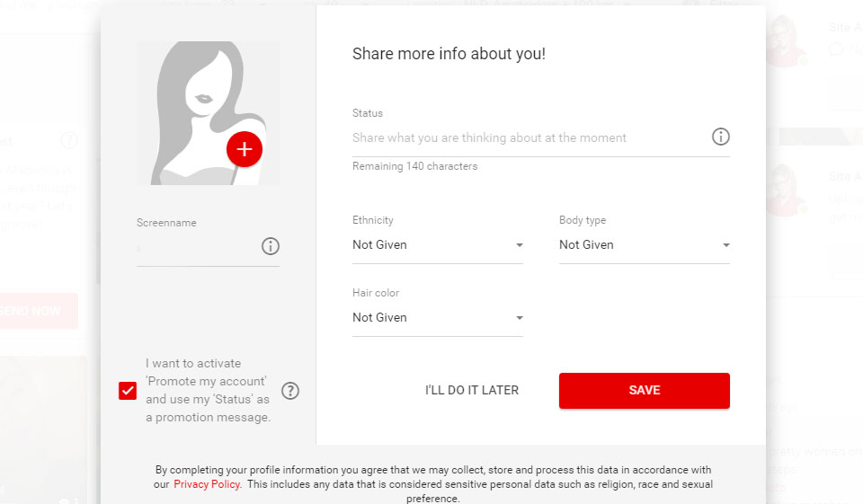Click the info icon in Status field
Image resolution: width=863 pixels, height=504 pixels.
coord(720,137)
